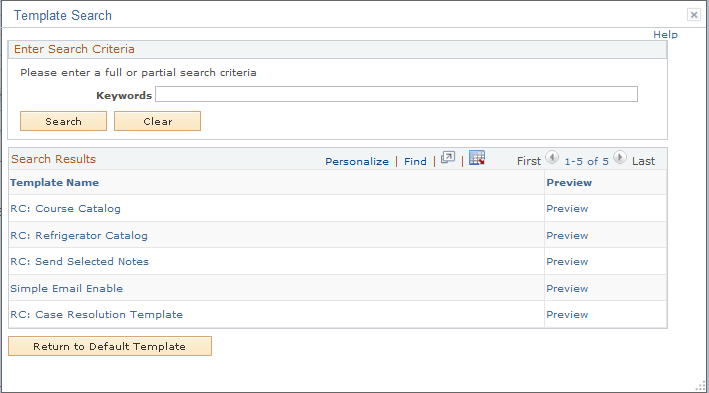Preview the RC: Course Catalog template
This screenshot has width=709, height=393.
[x=567, y=208]
